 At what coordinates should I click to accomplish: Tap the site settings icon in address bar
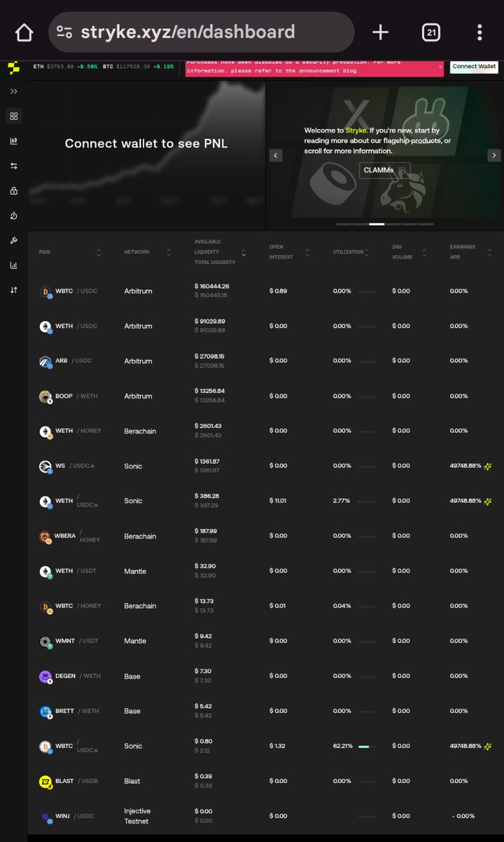pos(64,32)
